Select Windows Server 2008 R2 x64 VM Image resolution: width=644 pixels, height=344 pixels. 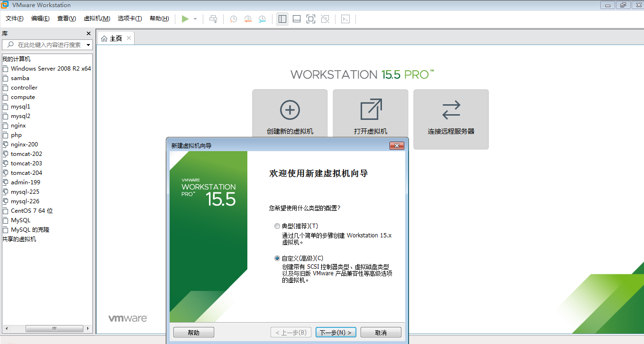(46, 69)
